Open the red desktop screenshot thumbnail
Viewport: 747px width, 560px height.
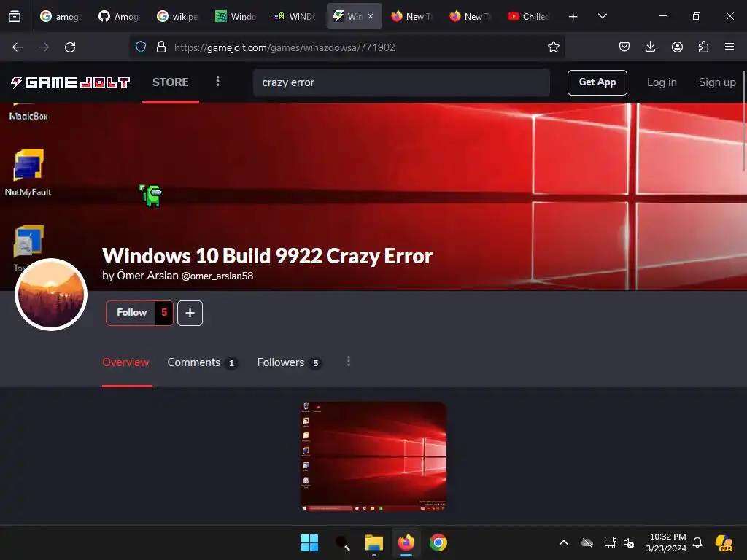click(373, 456)
